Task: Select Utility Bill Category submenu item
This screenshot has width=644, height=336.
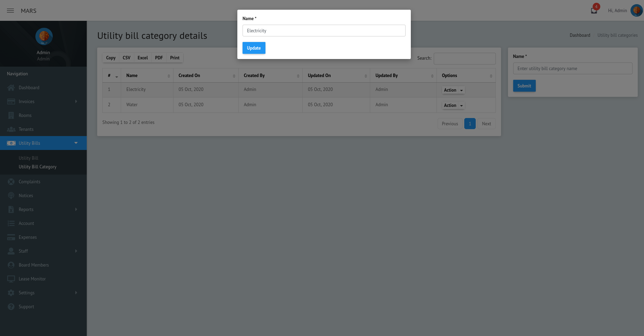Action: 37,167
